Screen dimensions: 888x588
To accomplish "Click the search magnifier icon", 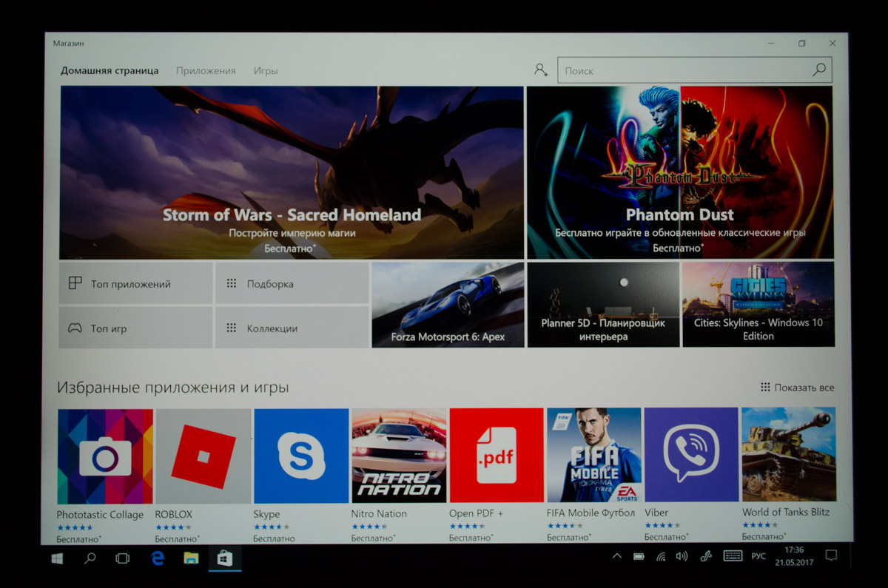I will click(x=818, y=70).
